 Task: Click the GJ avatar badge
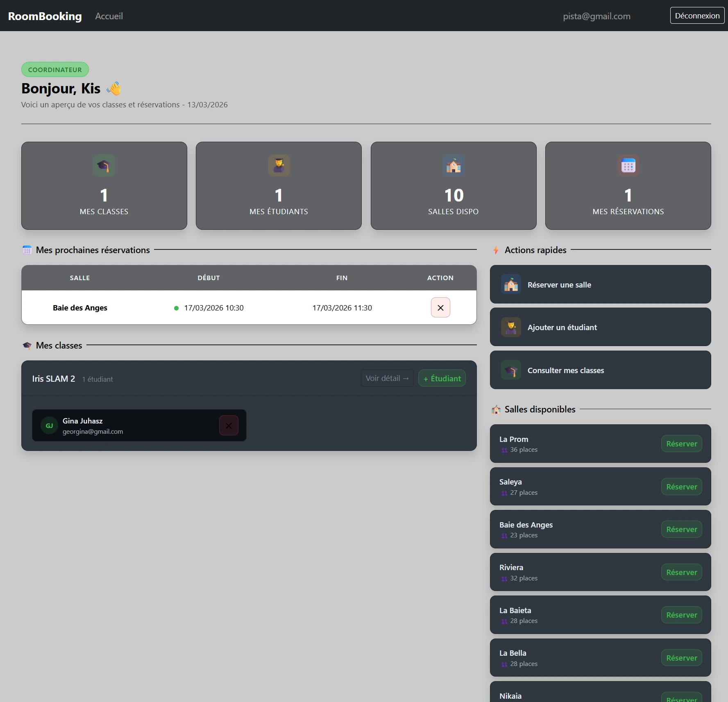(49, 426)
